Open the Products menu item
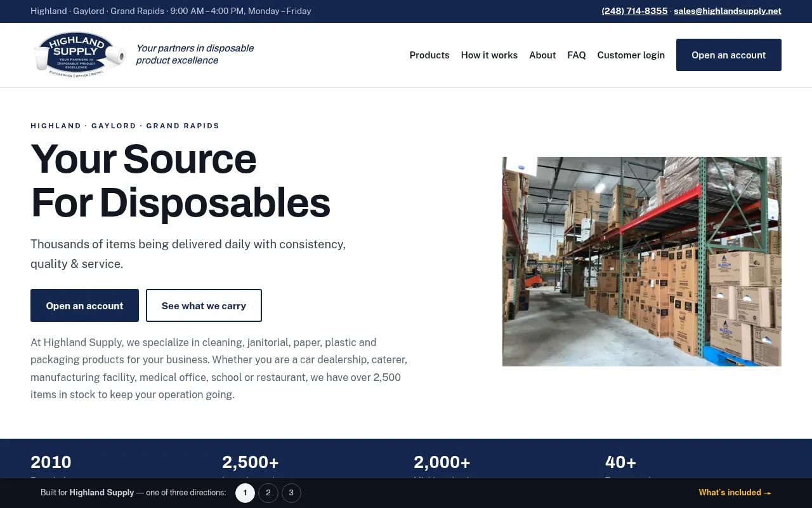 [429, 55]
